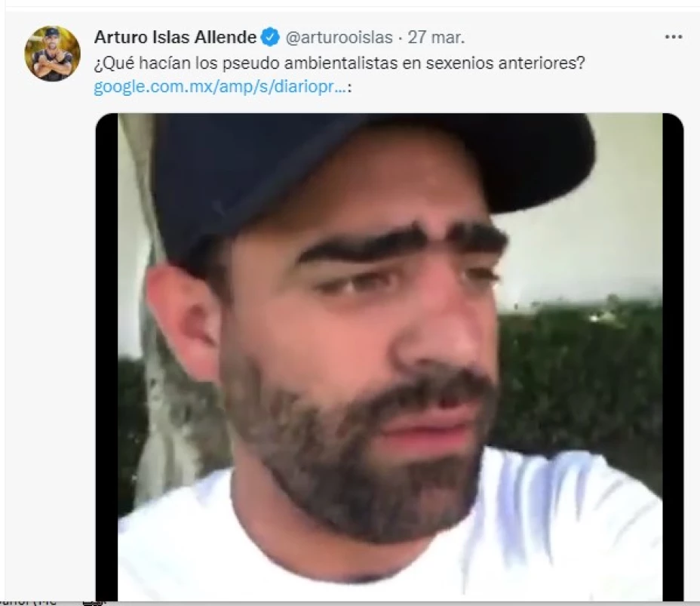Click the right black letterbox bar of video
The height and width of the screenshot is (606, 700).
(673, 357)
